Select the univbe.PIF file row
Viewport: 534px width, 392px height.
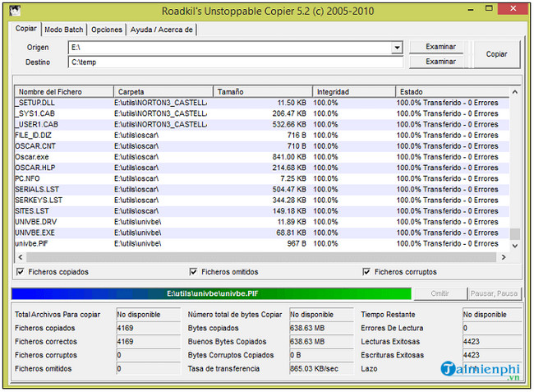pyautogui.click(x=262, y=244)
